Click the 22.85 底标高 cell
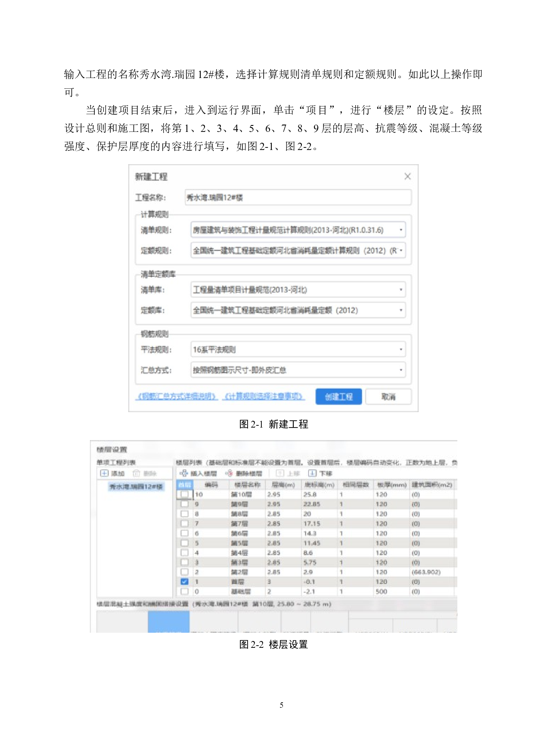 click(319, 504)
